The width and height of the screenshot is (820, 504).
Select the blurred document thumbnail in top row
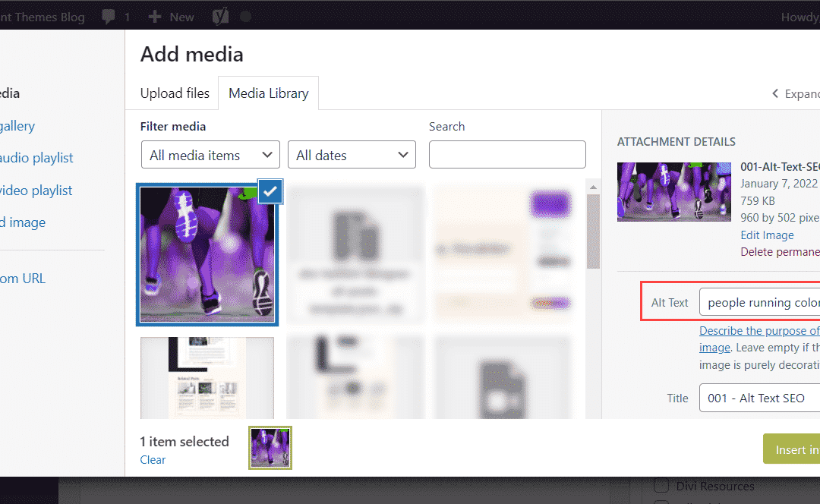(x=355, y=253)
